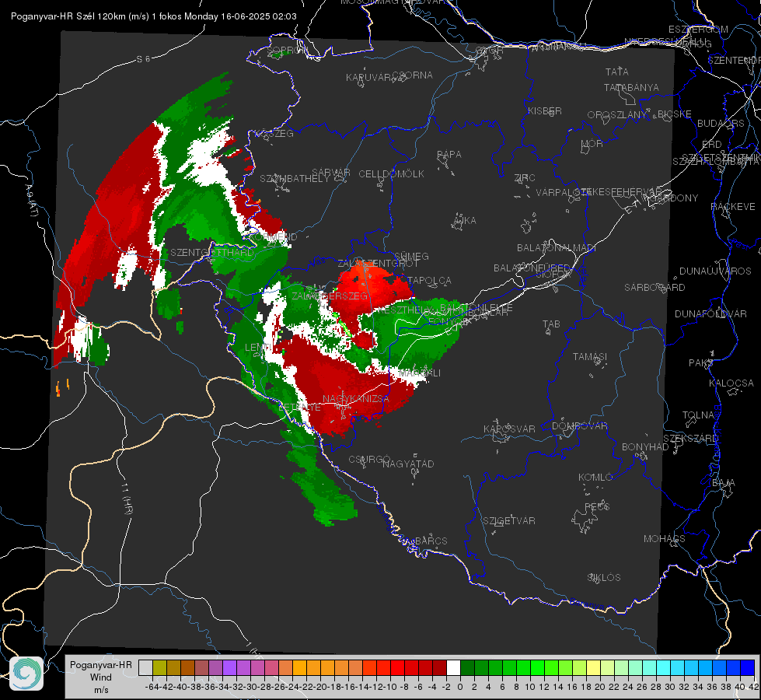The image size is (761, 700).
Task: Click the SUMEG town label
Action: tap(411, 257)
